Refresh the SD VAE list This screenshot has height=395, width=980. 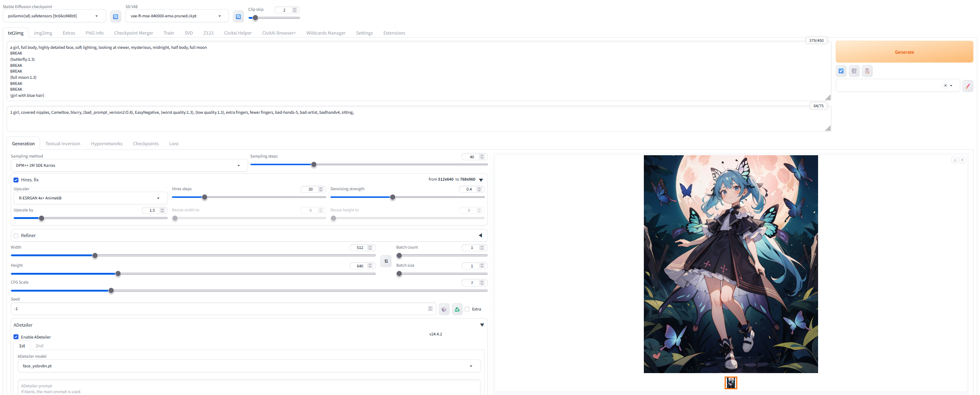238,17
